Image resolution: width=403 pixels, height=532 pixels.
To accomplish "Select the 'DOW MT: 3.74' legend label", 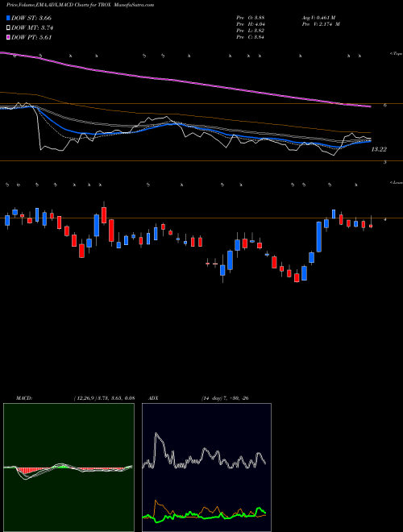I will tap(32, 28).
